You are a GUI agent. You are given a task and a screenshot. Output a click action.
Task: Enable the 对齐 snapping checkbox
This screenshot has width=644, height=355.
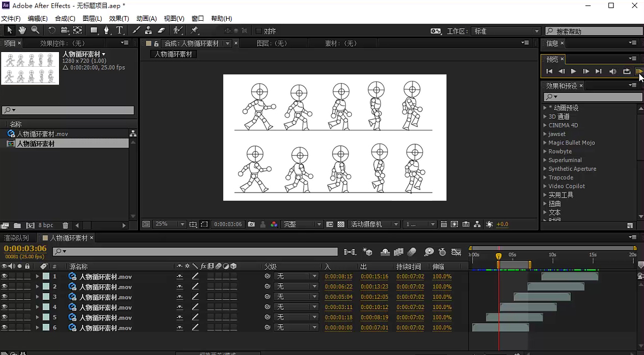(x=259, y=31)
